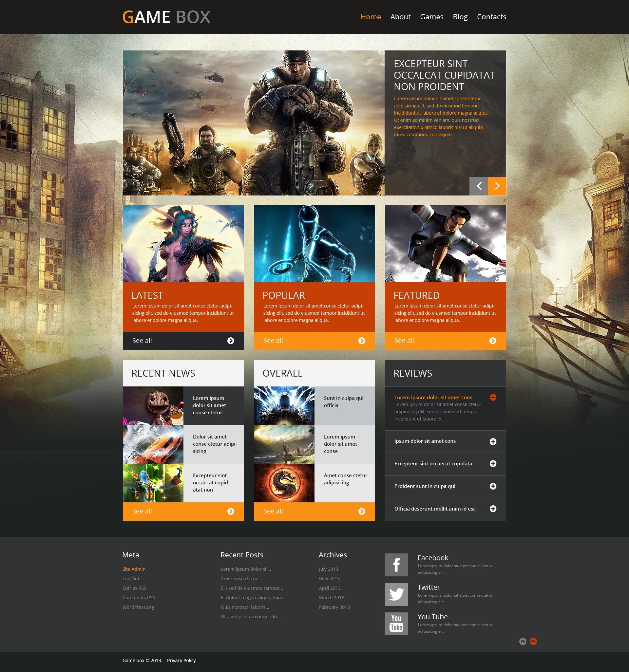Click the right arrow navigation icon in slider
Viewport: 629px width, 672px height.
tap(497, 186)
